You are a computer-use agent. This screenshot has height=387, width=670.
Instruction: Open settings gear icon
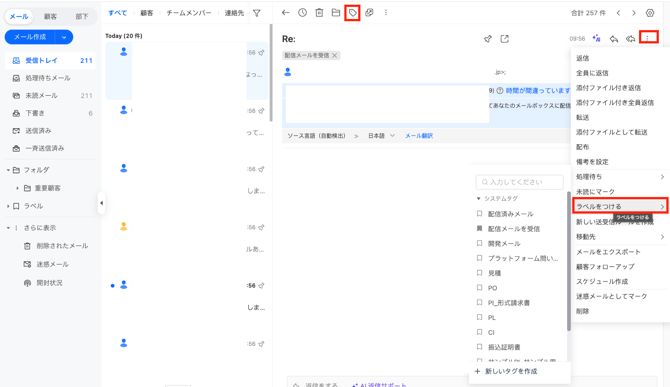(650, 13)
